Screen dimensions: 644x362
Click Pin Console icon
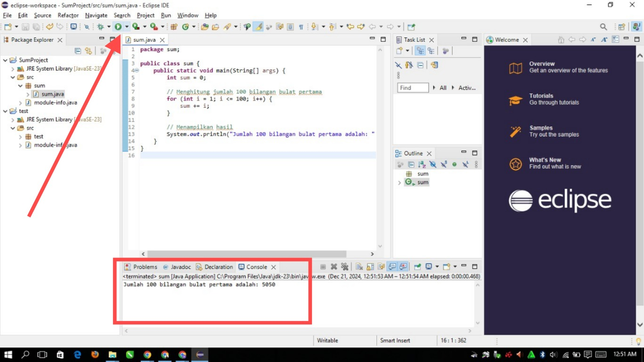click(x=417, y=266)
